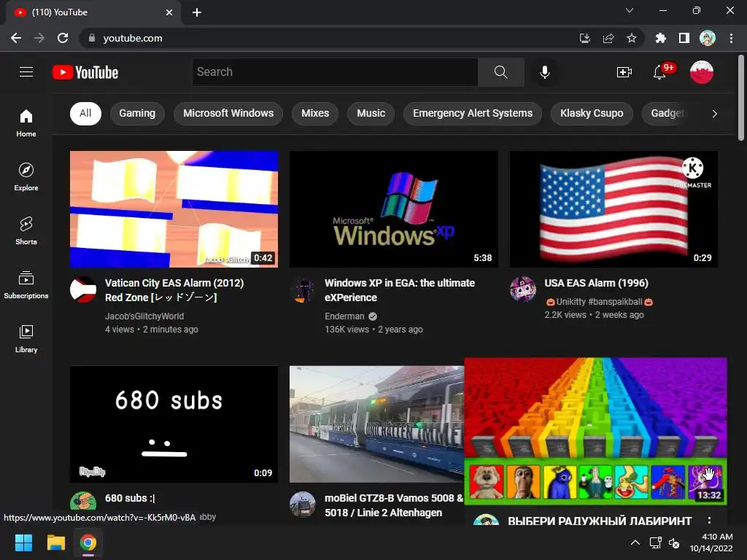Open the 680 subs :| video title

tap(130, 498)
